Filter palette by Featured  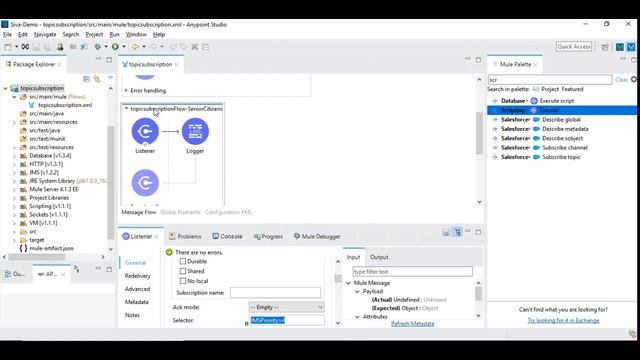tap(572, 89)
